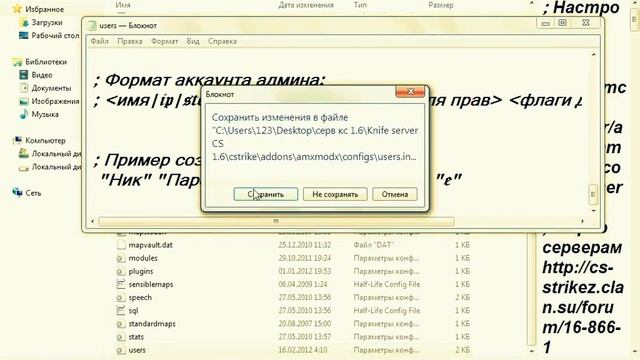This screenshot has height=360, width=640.
Task: Click the Изображения library icon
Action: (24, 101)
